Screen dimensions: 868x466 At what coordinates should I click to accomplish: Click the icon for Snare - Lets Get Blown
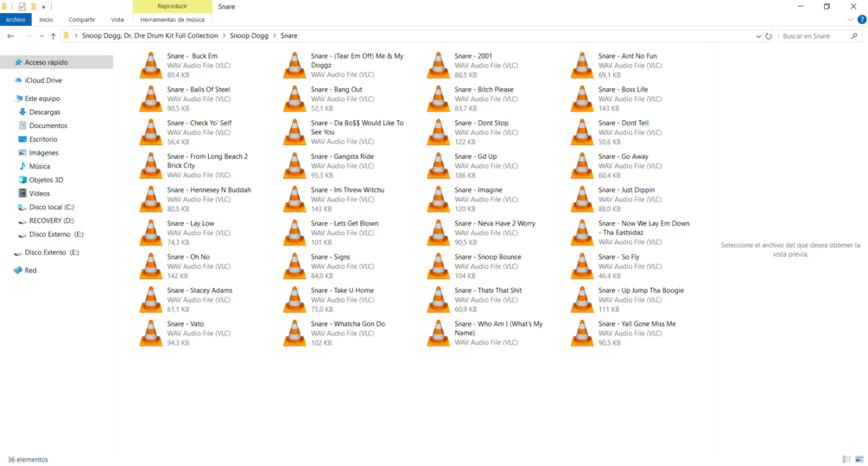[295, 233]
